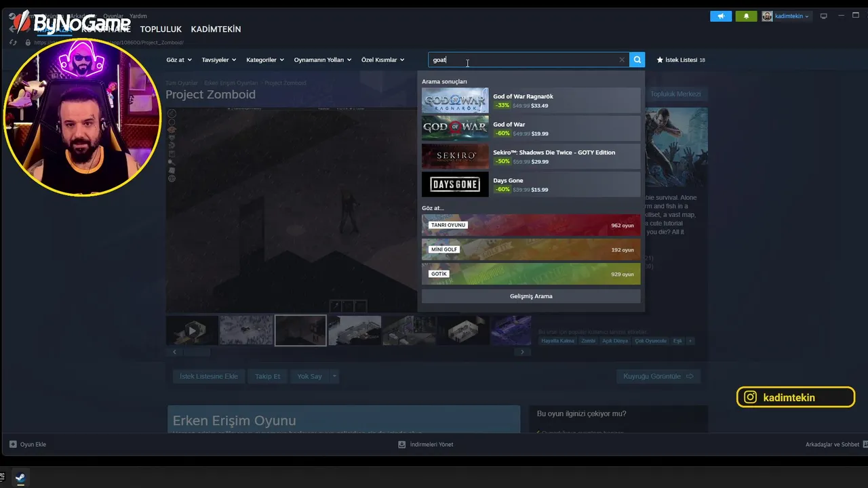The height and width of the screenshot is (488, 868).
Task: Click the Big Picture monitor icon
Action: coord(824,16)
